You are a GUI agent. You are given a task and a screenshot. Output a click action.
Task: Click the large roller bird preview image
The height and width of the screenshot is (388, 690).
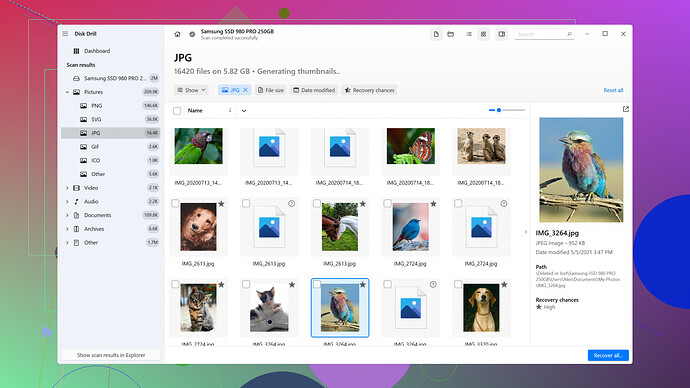coord(581,170)
